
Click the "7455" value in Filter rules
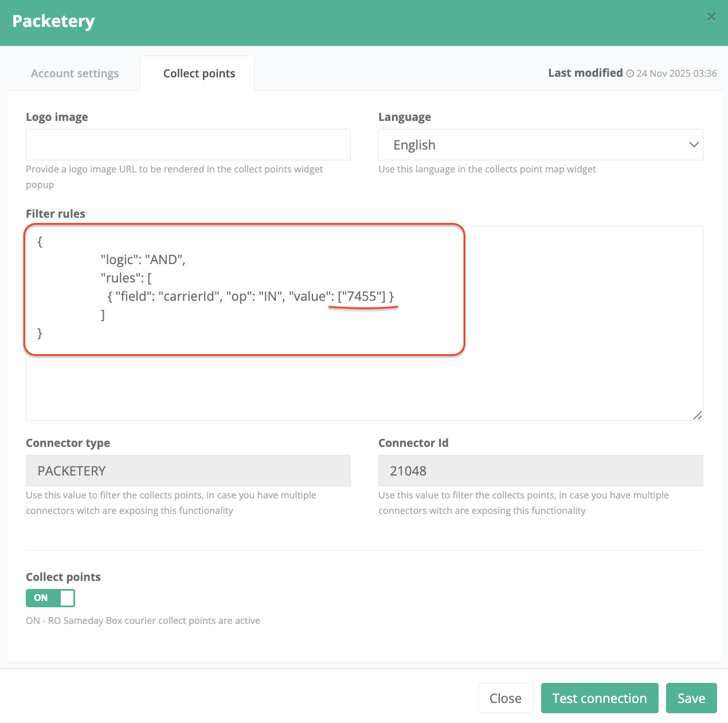click(x=362, y=296)
